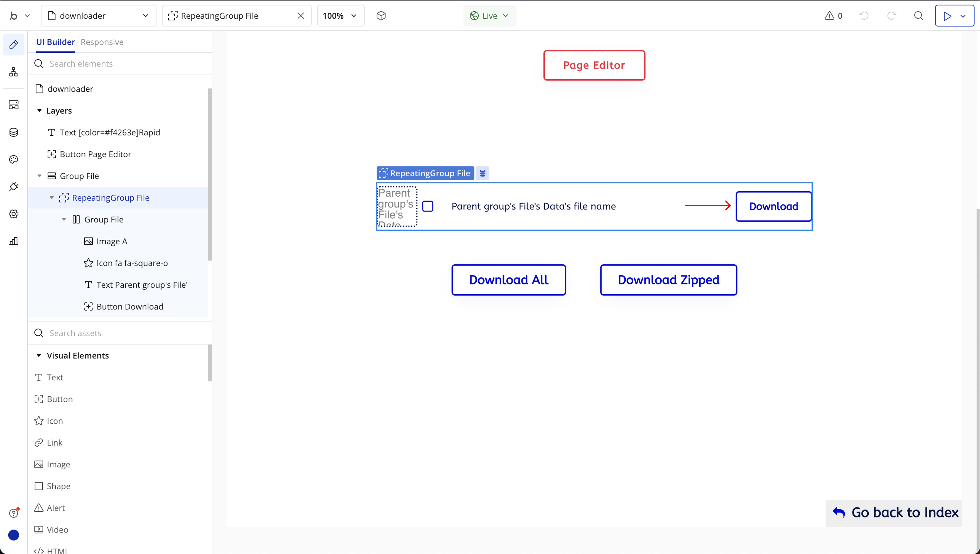Switch to the Responsive tab
The height and width of the screenshot is (554, 980).
coord(102,42)
